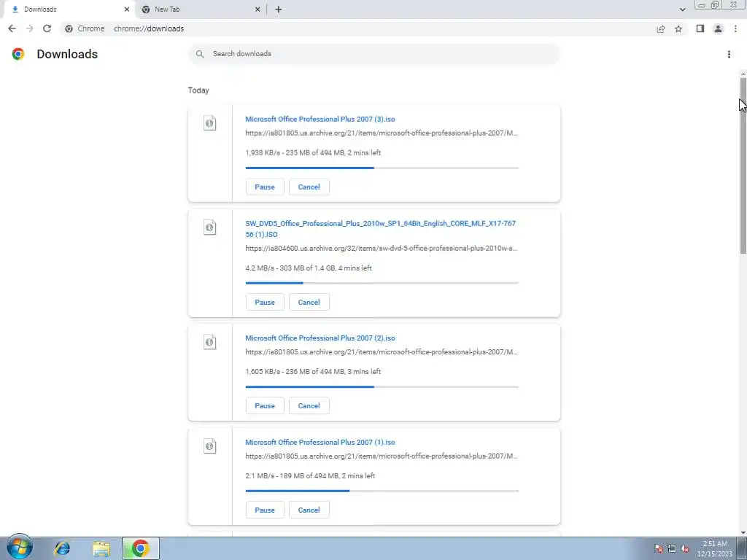747x560 pixels.
Task: Click the Chrome logo beside Downloads title
Action: [x=18, y=54]
